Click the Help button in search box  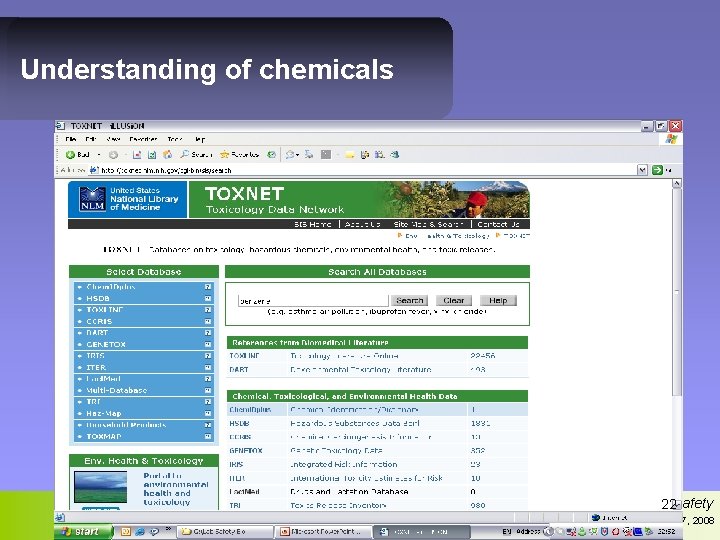click(498, 300)
